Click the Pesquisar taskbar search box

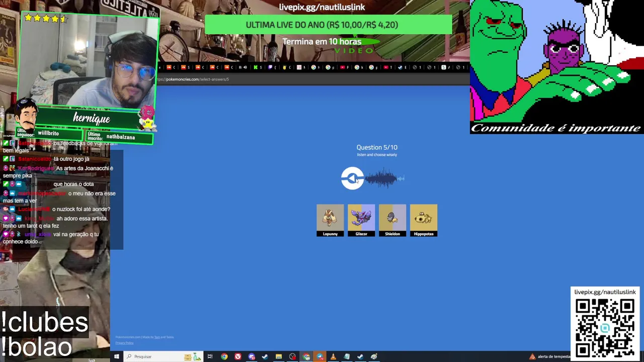tap(164, 356)
